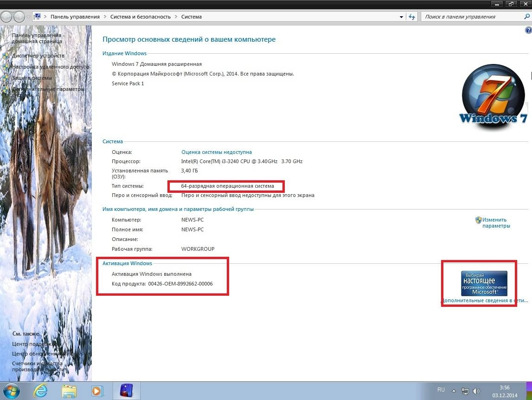Open the recent pages dropdown arrow

tap(28, 17)
